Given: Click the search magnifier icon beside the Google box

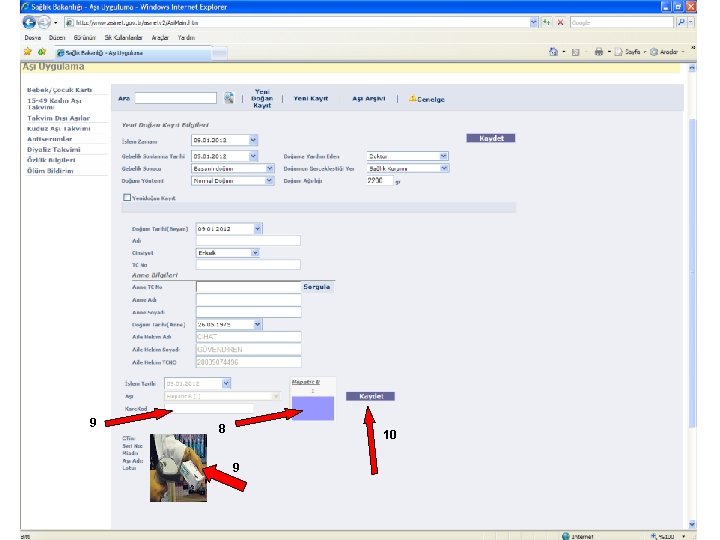Looking at the screenshot, I should click(x=681, y=22).
